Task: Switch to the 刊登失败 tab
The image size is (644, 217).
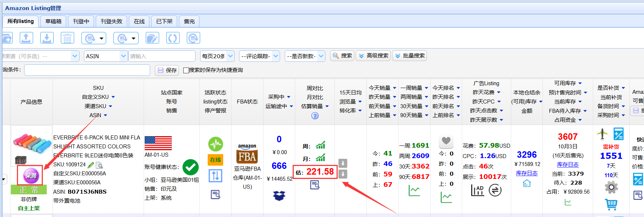Action: click(112, 22)
